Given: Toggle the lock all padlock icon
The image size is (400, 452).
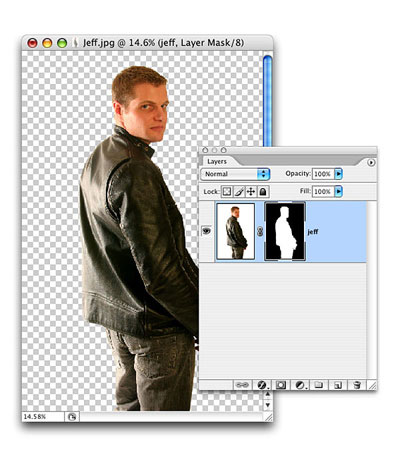Looking at the screenshot, I should 263,192.
